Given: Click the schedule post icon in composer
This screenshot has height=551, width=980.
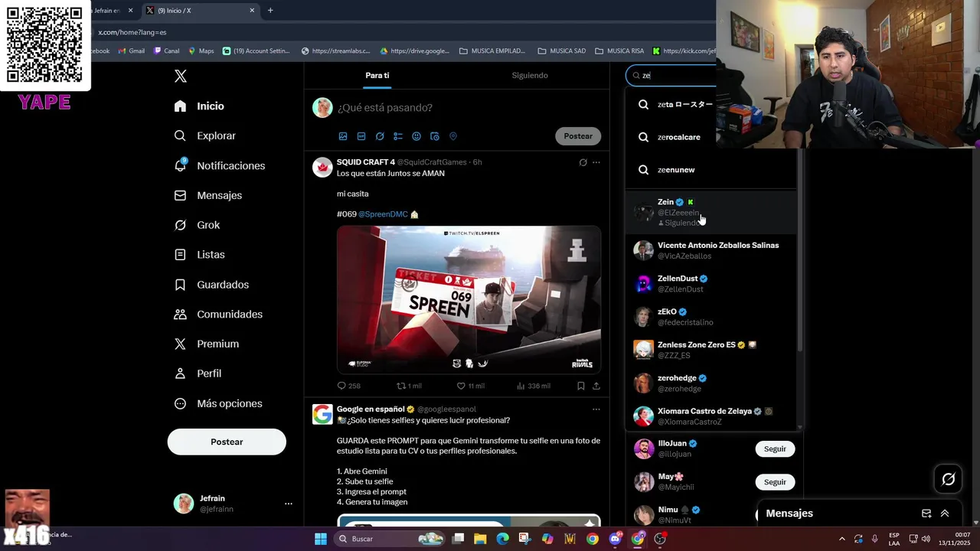Looking at the screenshot, I should coord(435,136).
